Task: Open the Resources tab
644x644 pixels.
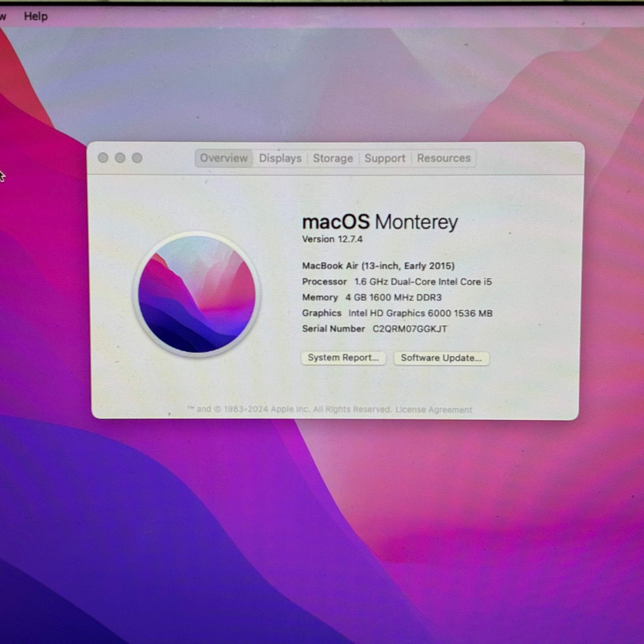Action: click(444, 158)
